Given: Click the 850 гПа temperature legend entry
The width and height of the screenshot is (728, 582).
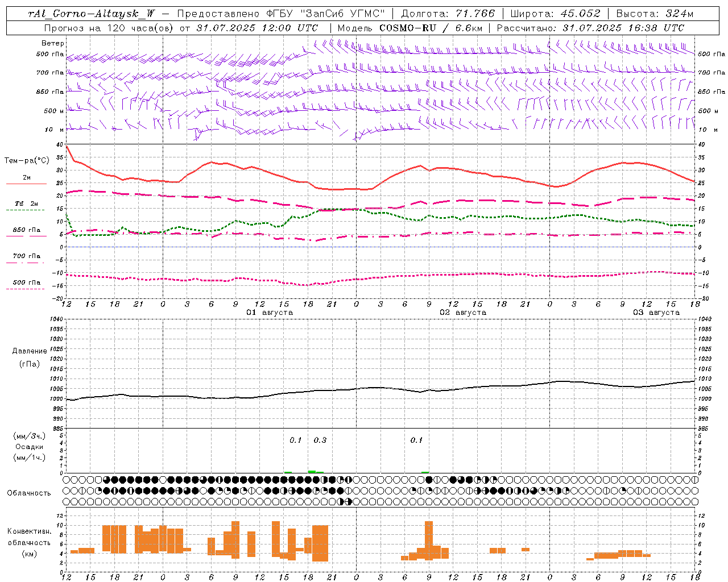Looking at the screenshot, I should tap(26, 230).
